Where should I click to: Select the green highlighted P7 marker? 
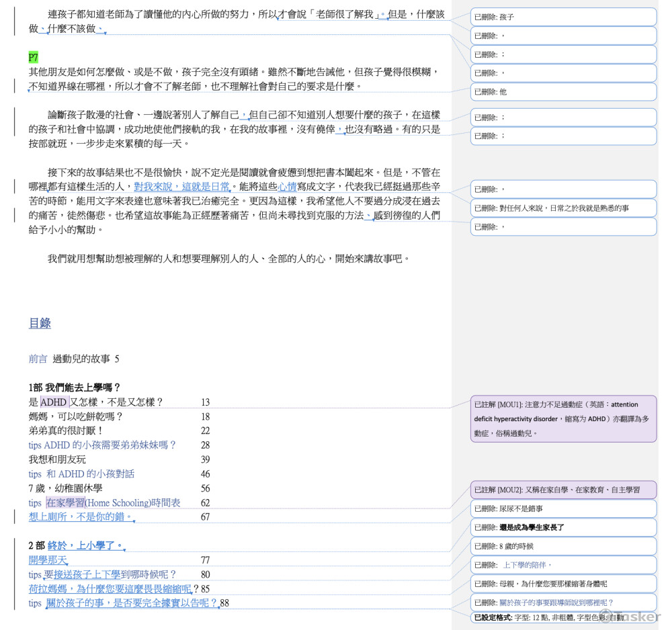[34, 58]
